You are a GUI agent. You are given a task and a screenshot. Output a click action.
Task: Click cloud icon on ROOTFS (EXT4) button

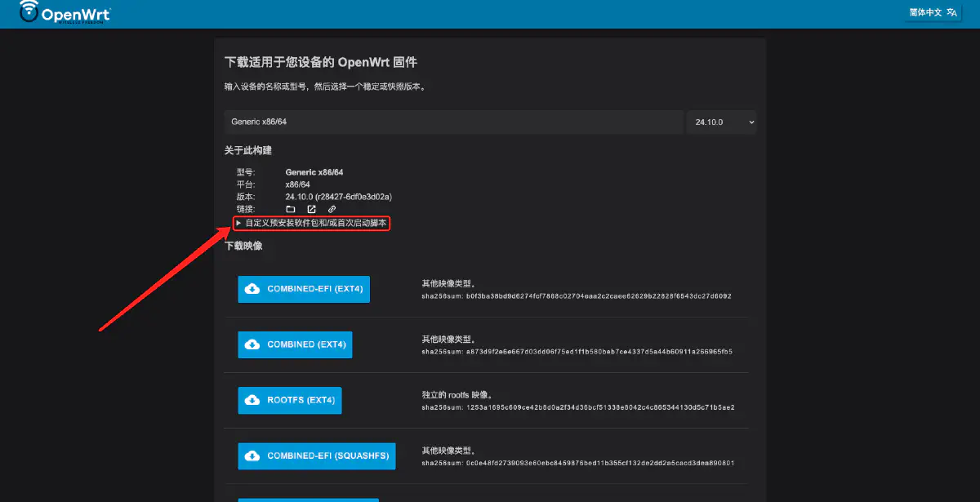click(x=252, y=401)
